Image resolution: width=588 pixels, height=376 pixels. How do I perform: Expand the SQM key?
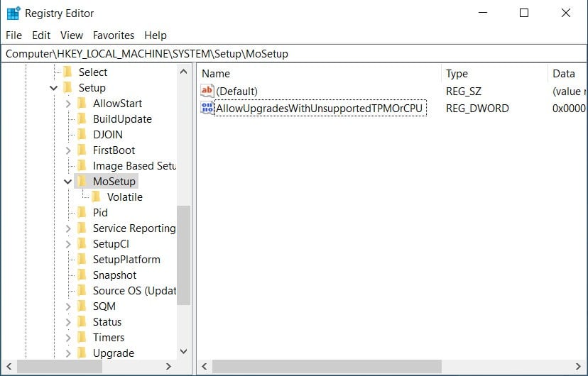point(68,306)
